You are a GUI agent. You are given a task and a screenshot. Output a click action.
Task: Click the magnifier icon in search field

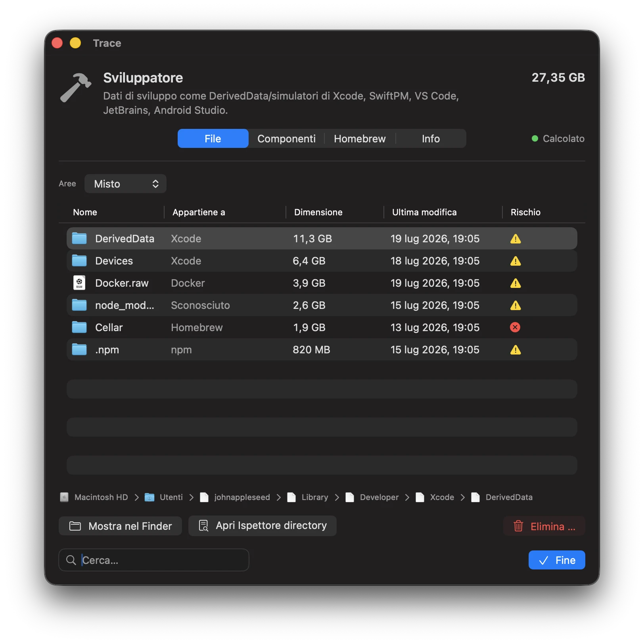click(x=71, y=560)
